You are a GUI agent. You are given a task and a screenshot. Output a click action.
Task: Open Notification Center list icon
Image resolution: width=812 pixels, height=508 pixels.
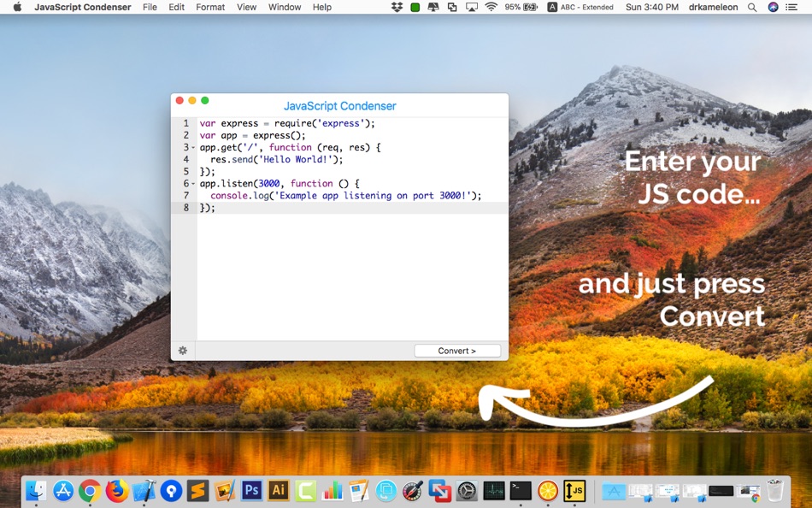791,7
